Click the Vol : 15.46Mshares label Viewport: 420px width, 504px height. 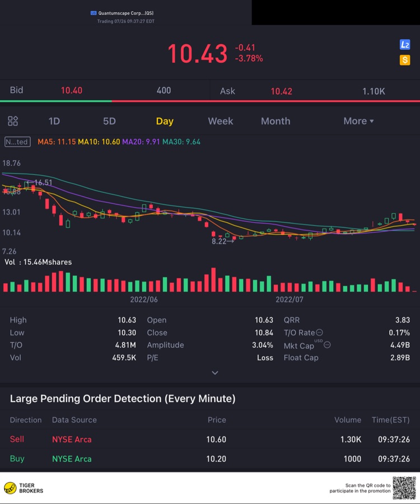38,262
